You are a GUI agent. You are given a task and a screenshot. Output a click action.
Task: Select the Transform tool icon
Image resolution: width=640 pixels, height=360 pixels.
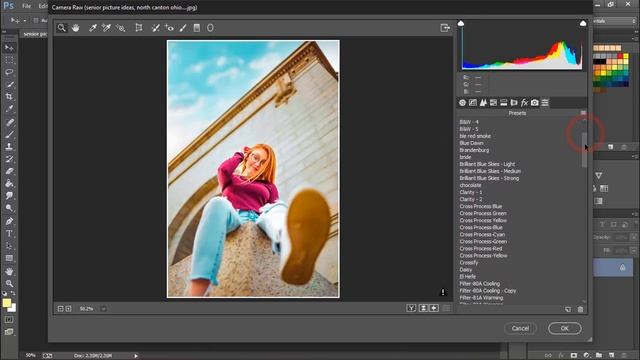pos(139,28)
